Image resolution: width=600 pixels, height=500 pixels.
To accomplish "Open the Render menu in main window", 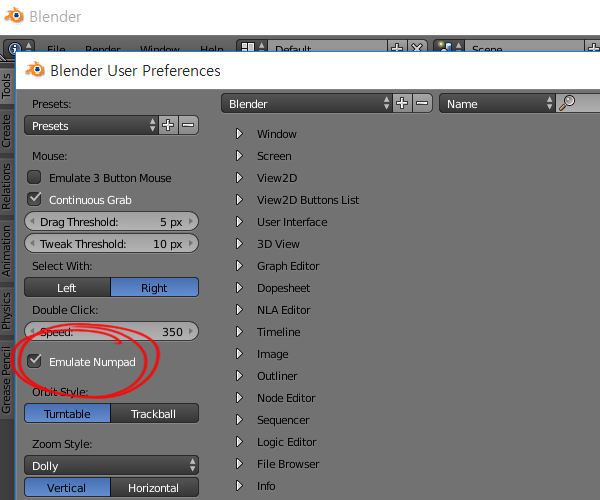I will [103, 48].
